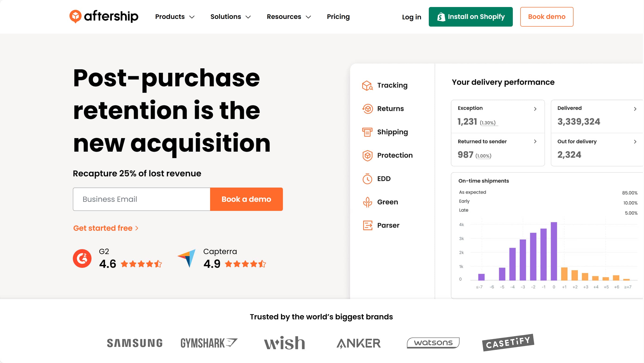The width and height of the screenshot is (644, 363).
Task: Click the G2 rating badge icon
Action: (x=82, y=258)
